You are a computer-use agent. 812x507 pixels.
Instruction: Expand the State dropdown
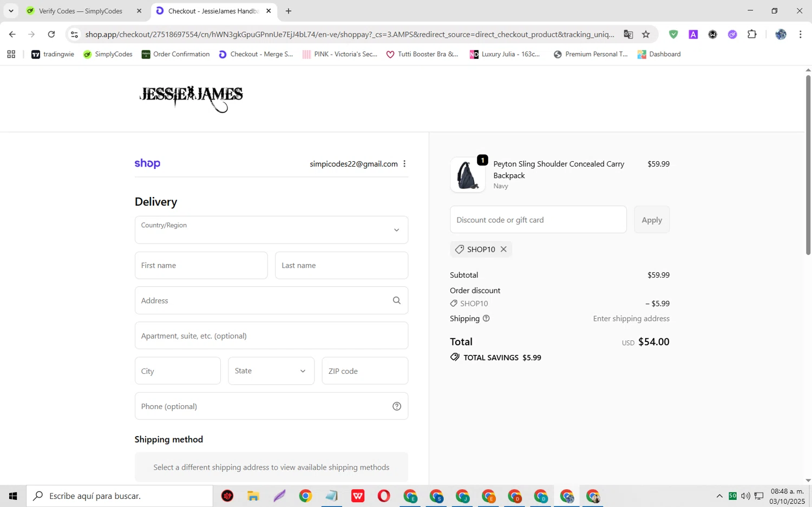tap(271, 371)
